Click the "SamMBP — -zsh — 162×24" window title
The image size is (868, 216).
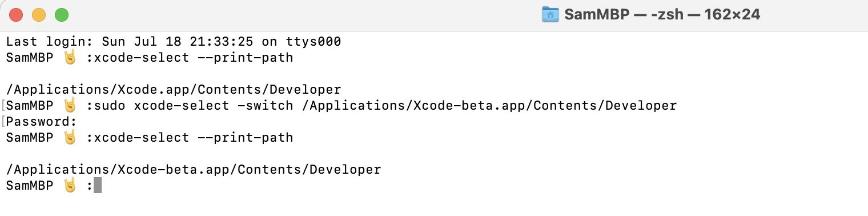click(x=662, y=15)
